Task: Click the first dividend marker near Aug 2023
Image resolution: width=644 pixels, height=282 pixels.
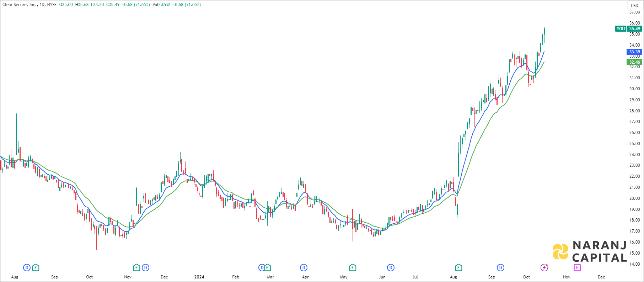Action: pyautogui.click(x=27, y=267)
